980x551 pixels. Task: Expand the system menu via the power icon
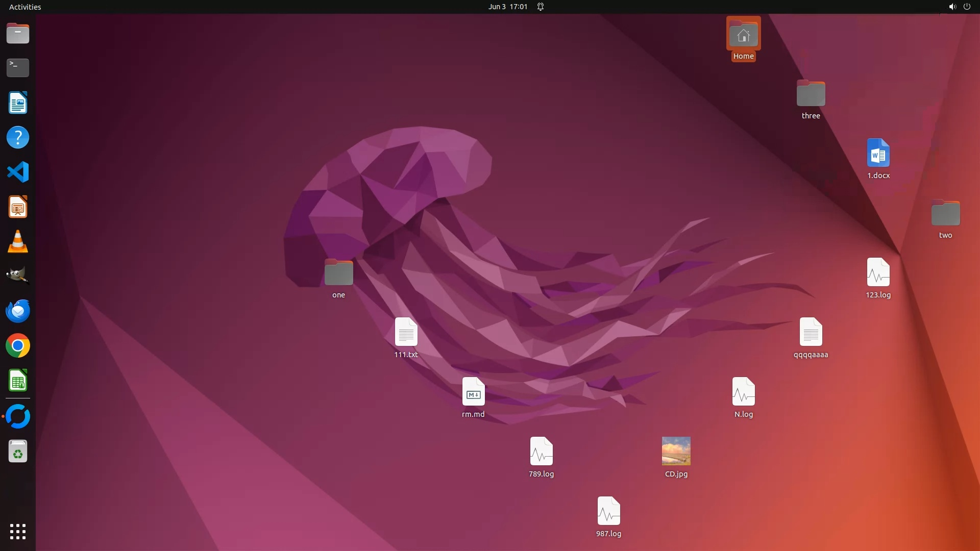(967, 7)
